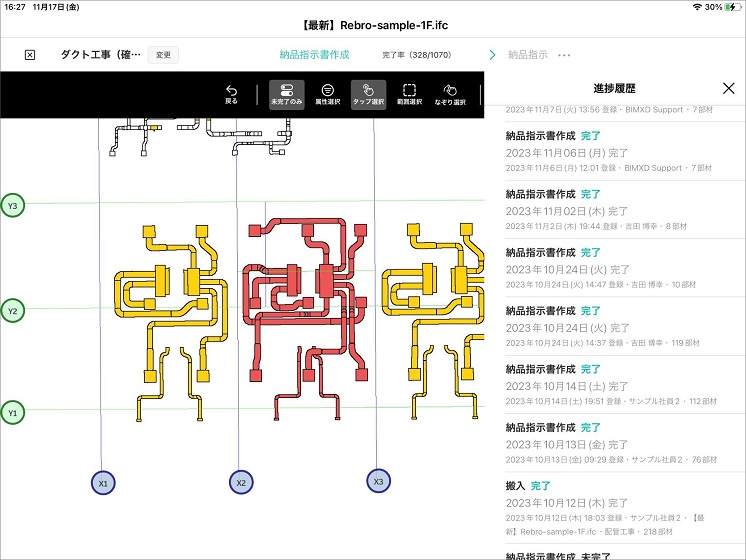Choose the なぞり選択 trace tool
Screen dimensions: 746x560
(451, 94)
